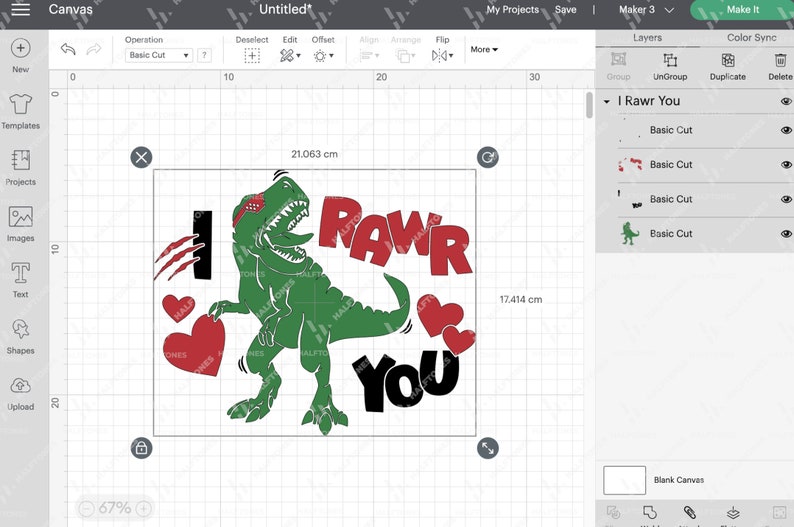Viewport: 794px width, 527px height.
Task: Click the canvas vertical scrollbar
Action: pyautogui.click(x=589, y=105)
